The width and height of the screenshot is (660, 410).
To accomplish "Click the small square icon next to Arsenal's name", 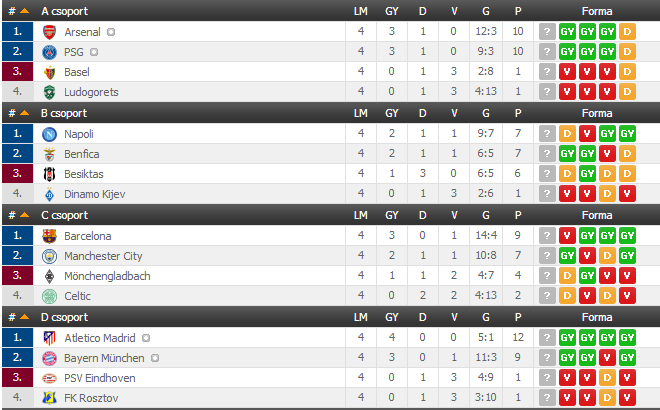I will 111,31.
